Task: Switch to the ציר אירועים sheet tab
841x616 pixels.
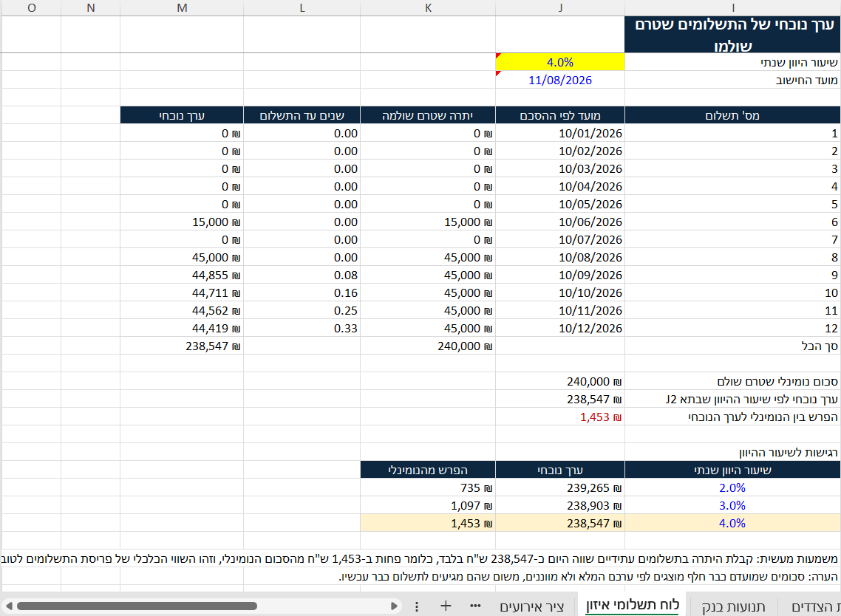Action: (x=531, y=606)
